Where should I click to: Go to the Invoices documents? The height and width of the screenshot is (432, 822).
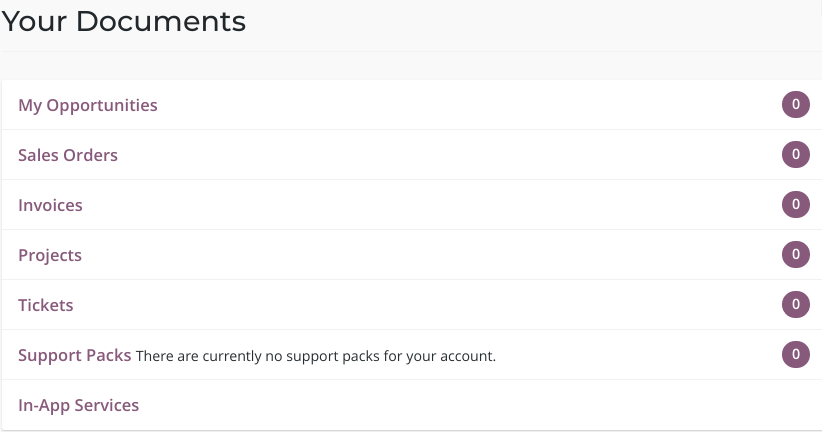pos(50,205)
